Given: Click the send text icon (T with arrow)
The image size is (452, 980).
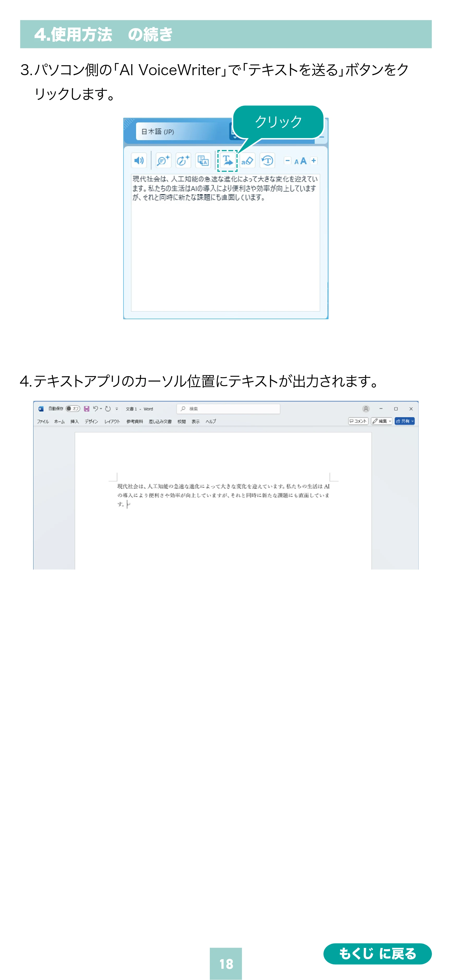Looking at the screenshot, I should pos(228,161).
